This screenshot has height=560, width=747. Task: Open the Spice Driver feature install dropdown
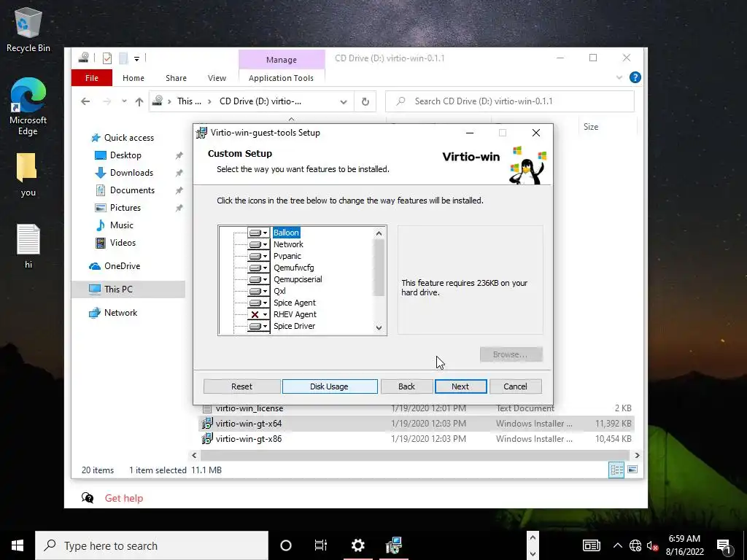click(x=258, y=326)
